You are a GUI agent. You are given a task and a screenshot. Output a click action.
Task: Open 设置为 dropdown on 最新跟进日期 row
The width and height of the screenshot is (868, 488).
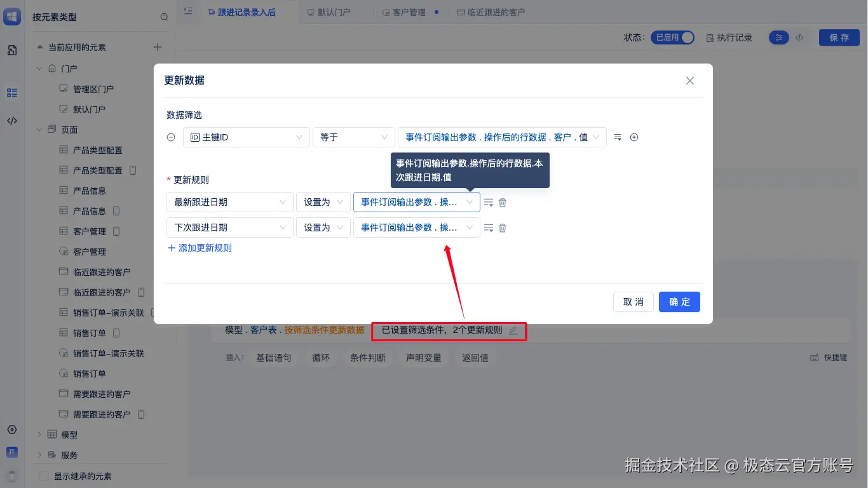tap(323, 202)
